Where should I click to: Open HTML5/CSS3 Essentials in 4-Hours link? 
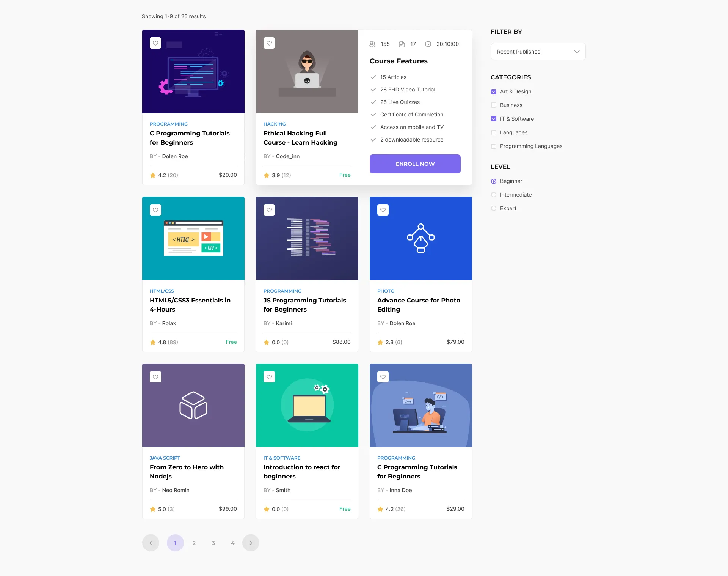[190, 305]
